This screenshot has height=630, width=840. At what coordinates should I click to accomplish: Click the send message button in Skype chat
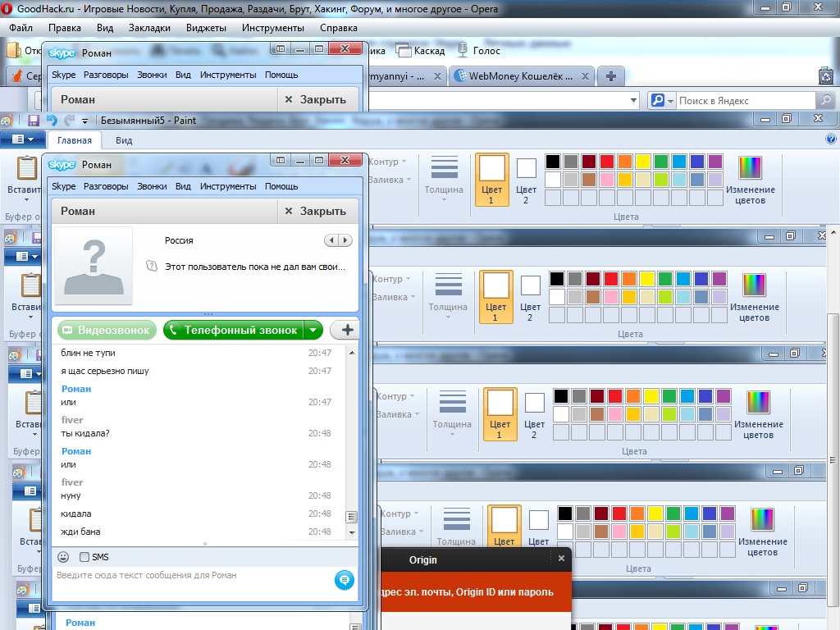pos(345,580)
